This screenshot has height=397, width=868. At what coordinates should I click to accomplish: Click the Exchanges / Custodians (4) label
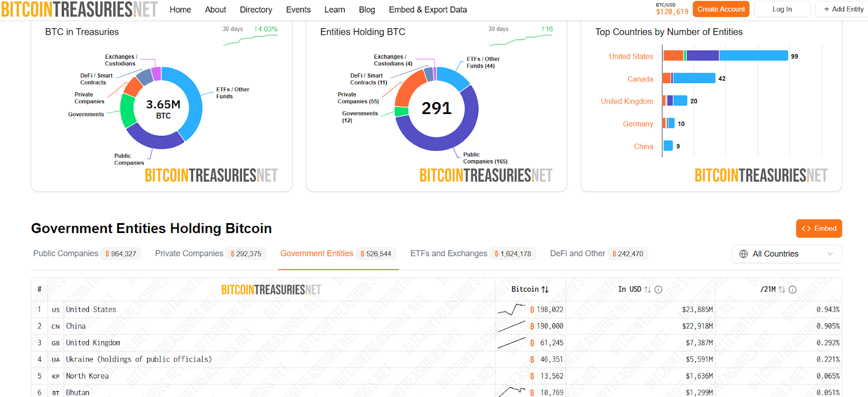click(393, 60)
